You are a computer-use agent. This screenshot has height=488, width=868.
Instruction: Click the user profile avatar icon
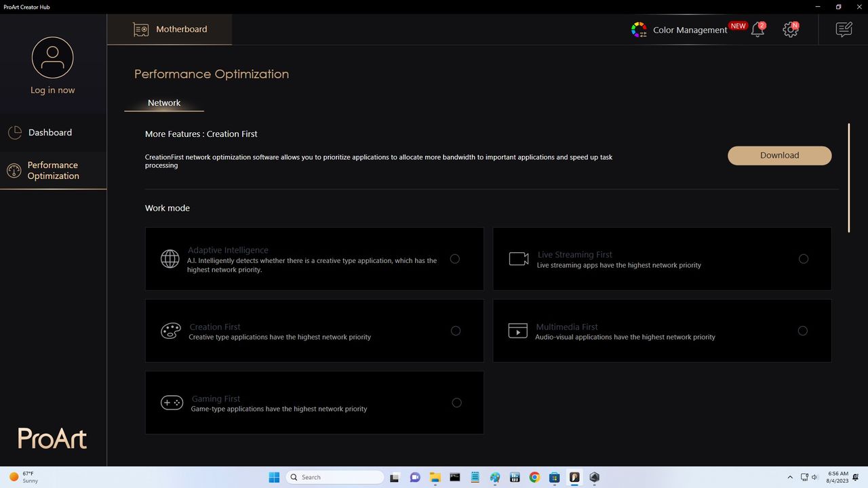coord(52,58)
